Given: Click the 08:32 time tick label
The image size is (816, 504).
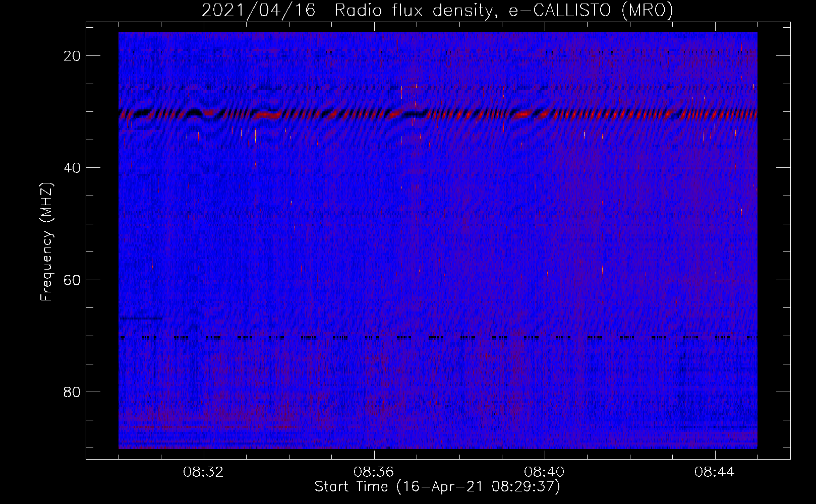Looking at the screenshot, I should (x=204, y=472).
